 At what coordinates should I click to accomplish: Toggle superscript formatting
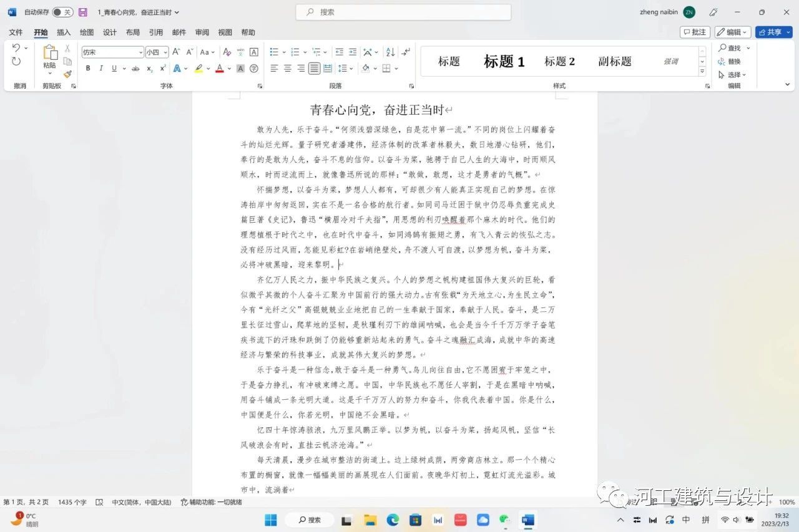(x=163, y=69)
